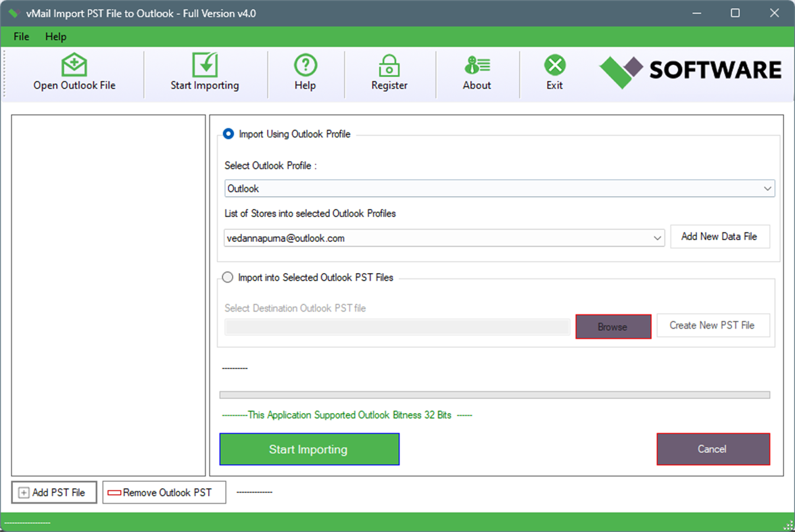Toggle the Import Using Outlook Profile radio off
The width and height of the screenshot is (795, 532).
(x=228, y=134)
